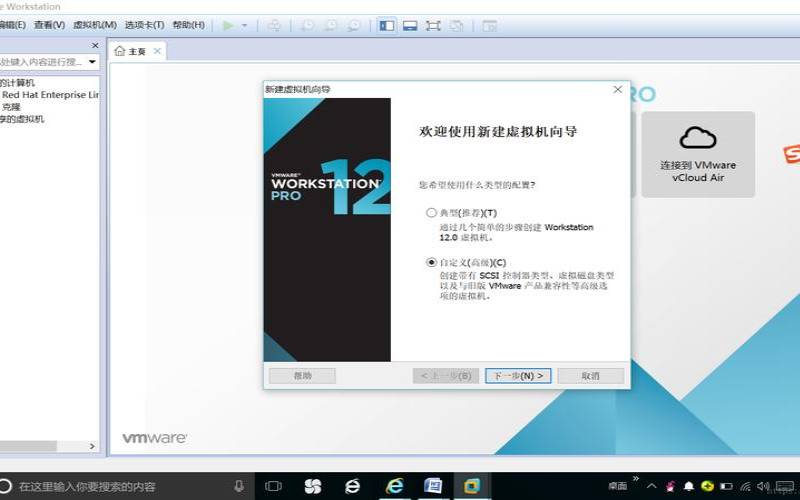Click the VMware Workstation taskbar icon
The height and width of the screenshot is (500, 800).
(x=472, y=486)
